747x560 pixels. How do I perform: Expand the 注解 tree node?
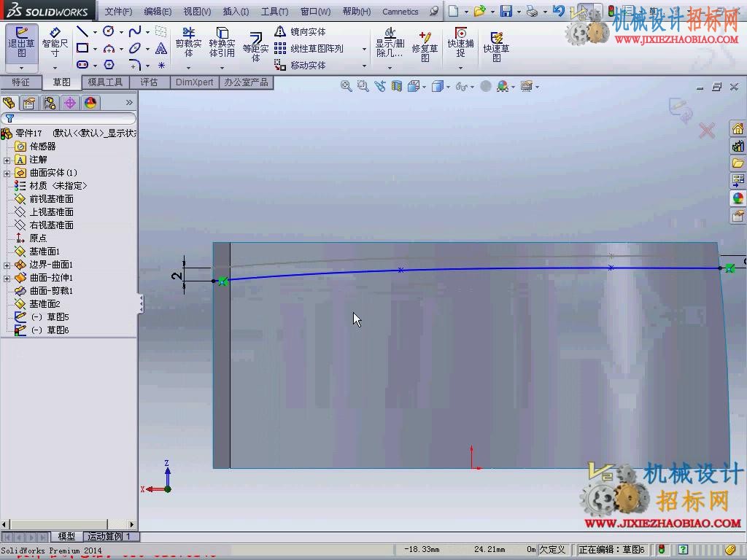[7, 160]
